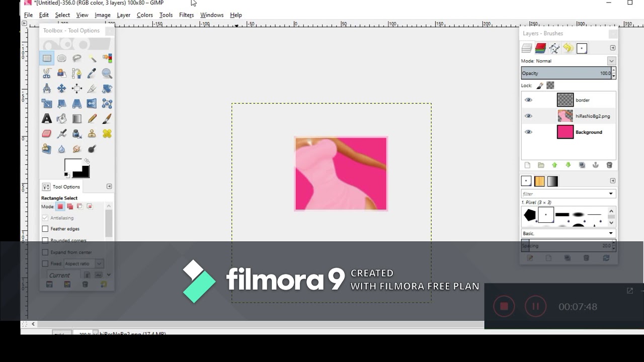Screen dimensions: 644x362
Task: Select the Bucket Fill tool
Action: tap(61, 119)
